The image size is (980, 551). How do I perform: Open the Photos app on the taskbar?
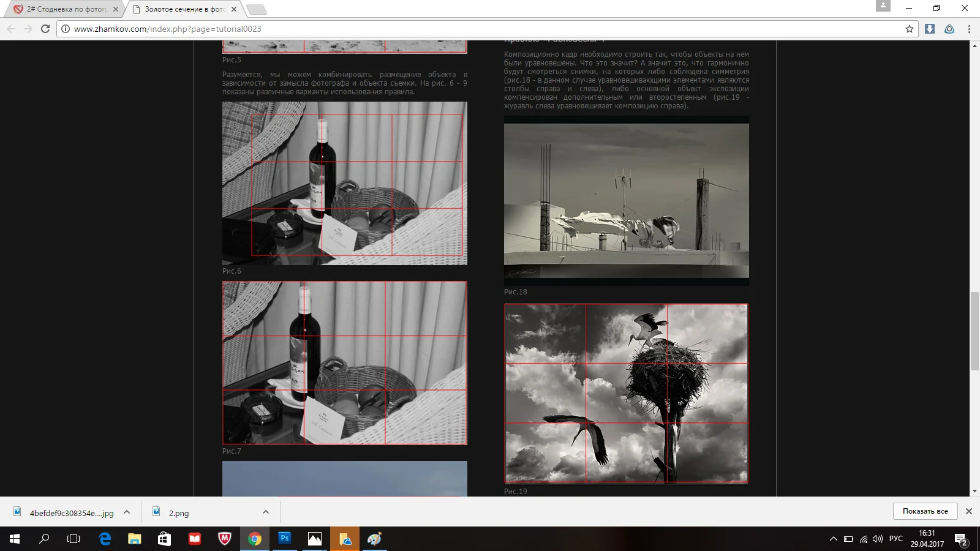(x=315, y=539)
